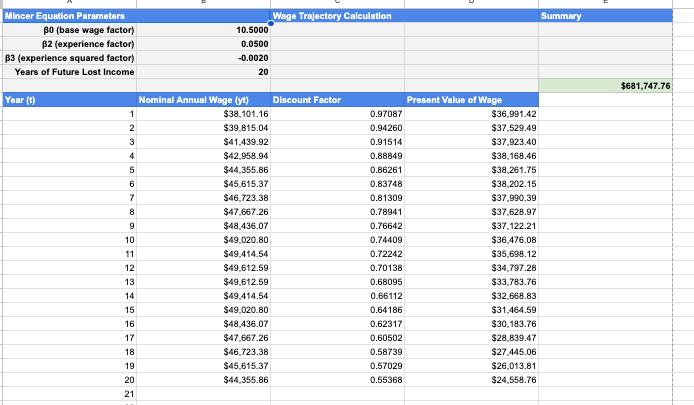Click the Wage Trajectory Calculation header cell

(x=334, y=17)
